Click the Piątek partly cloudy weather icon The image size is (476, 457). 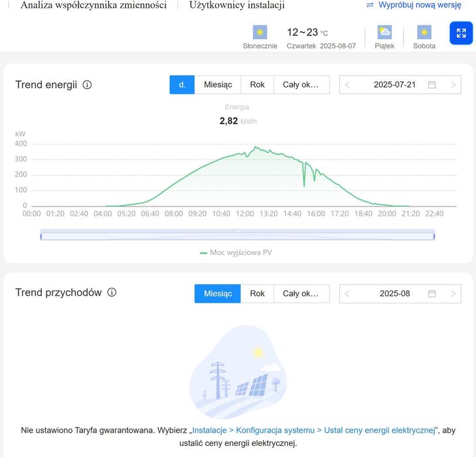[x=384, y=32]
